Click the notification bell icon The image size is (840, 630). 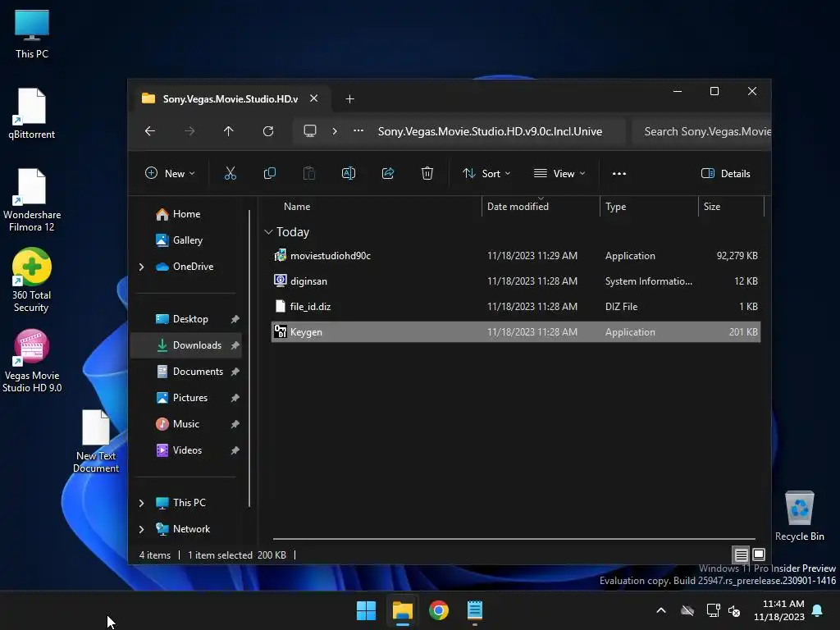818,610
